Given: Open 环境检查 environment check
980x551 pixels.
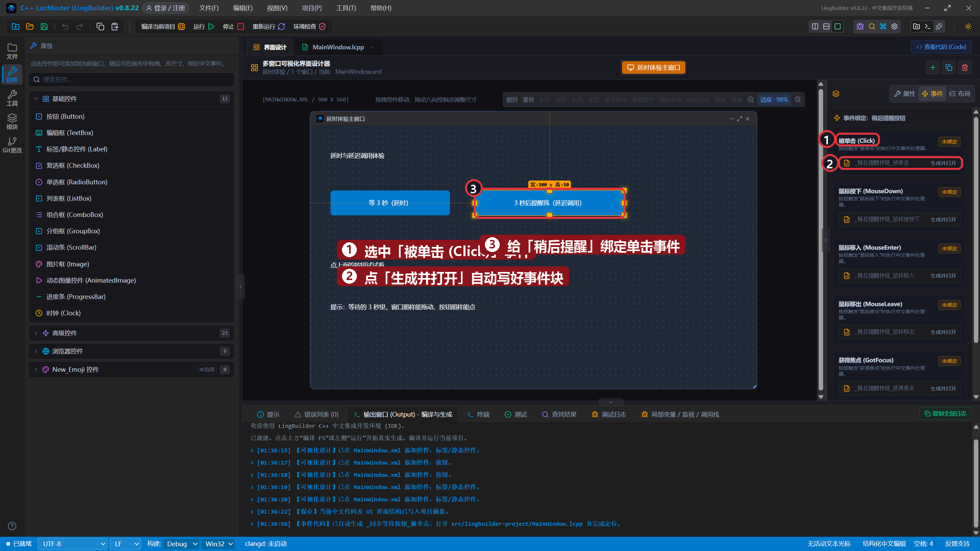Looking at the screenshot, I should (x=309, y=27).
